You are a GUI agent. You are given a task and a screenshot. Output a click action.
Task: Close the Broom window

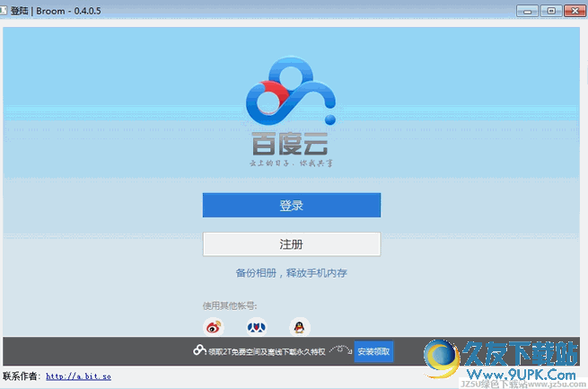(x=575, y=12)
